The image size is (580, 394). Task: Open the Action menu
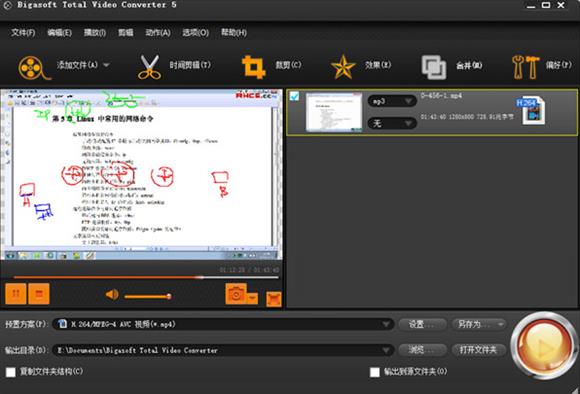(x=158, y=33)
